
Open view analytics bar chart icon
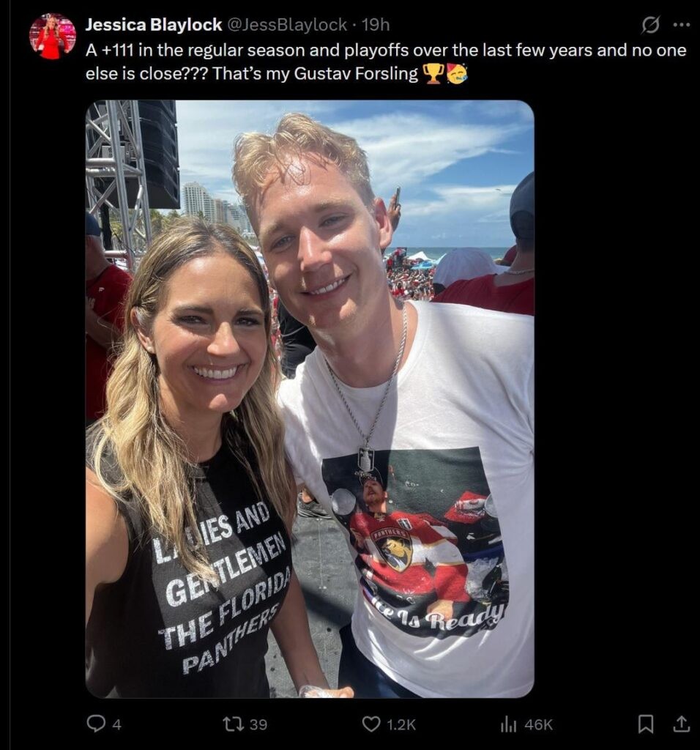(508, 724)
